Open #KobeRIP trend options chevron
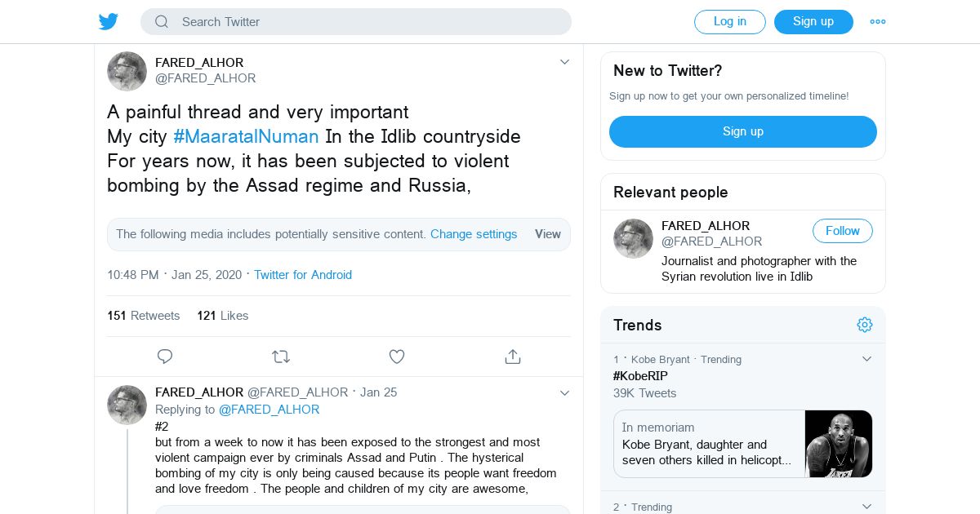The image size is (980, 514). 867,359
